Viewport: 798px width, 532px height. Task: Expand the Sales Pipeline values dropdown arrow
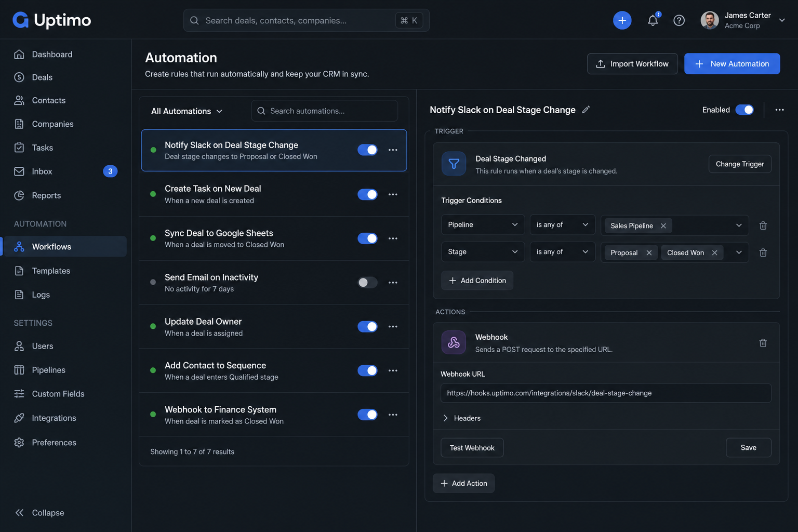[x=739, y=225]
